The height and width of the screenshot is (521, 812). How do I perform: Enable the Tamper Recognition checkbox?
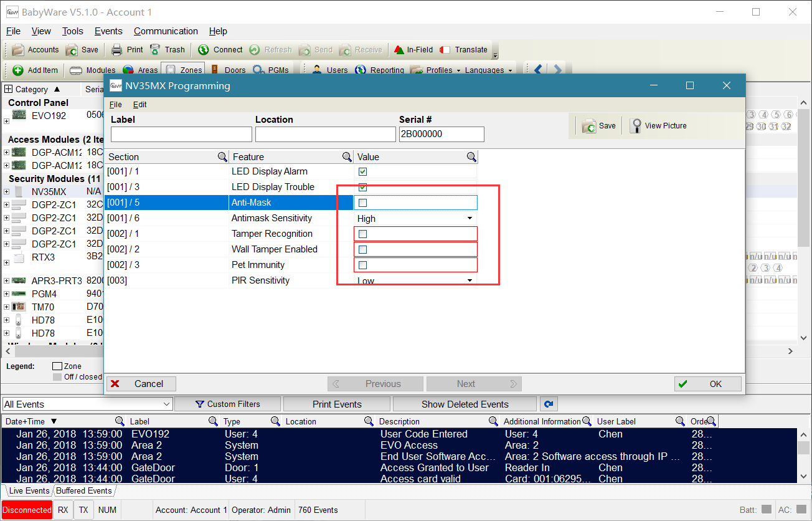pos(363,234)
